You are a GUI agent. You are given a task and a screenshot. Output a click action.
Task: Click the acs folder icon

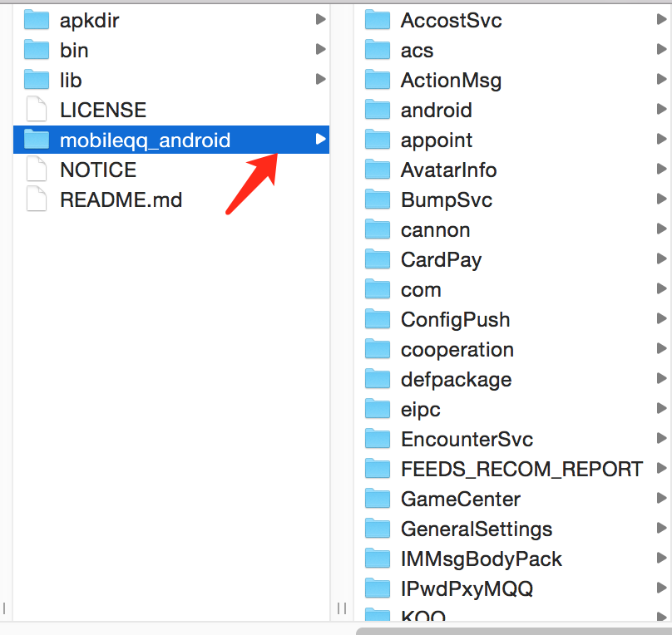coord(378,50)
